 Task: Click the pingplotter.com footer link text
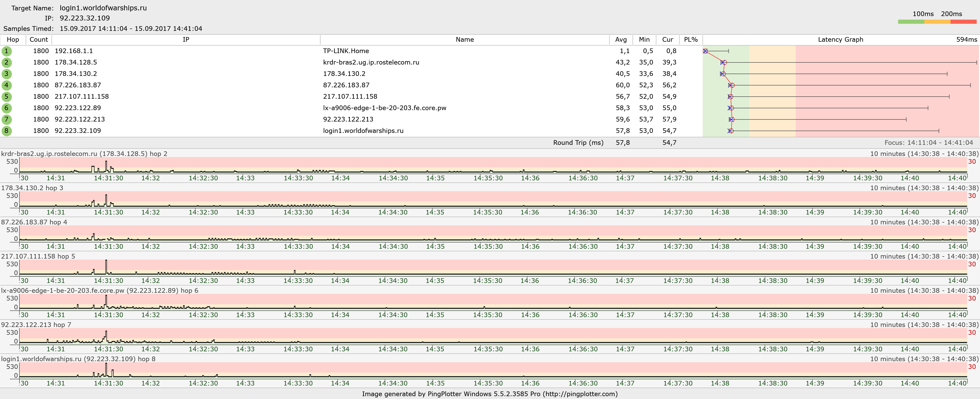click(580, 394)
